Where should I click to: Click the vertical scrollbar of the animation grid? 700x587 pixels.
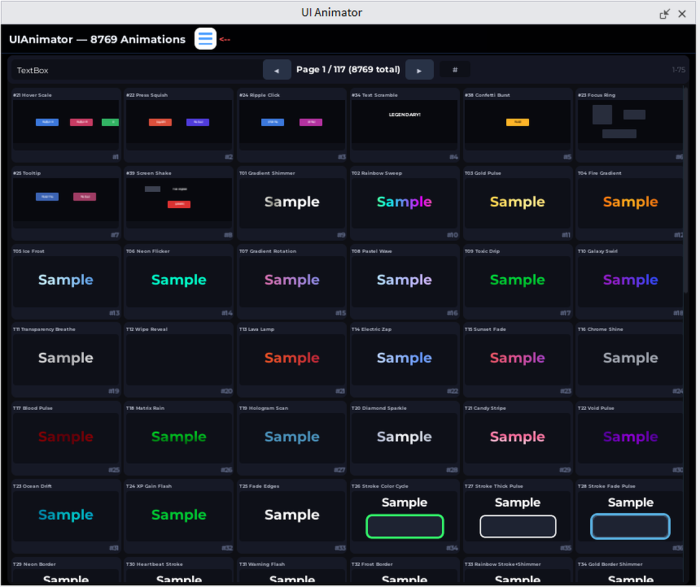click(686, 190)
